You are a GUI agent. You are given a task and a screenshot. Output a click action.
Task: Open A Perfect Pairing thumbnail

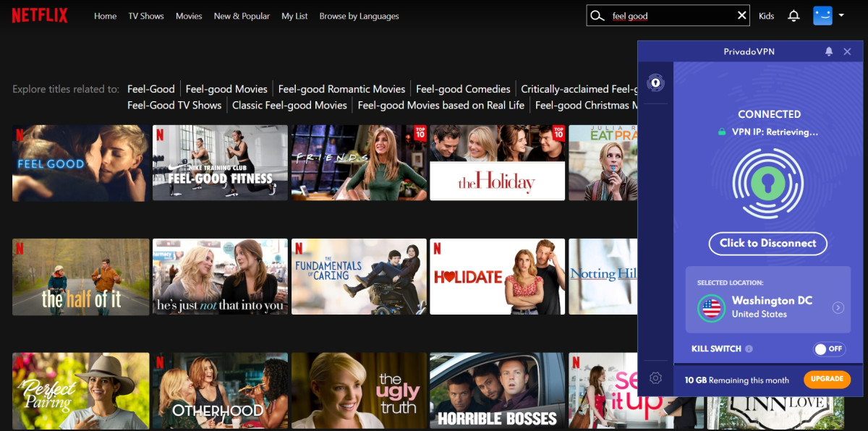coord(80,391)
